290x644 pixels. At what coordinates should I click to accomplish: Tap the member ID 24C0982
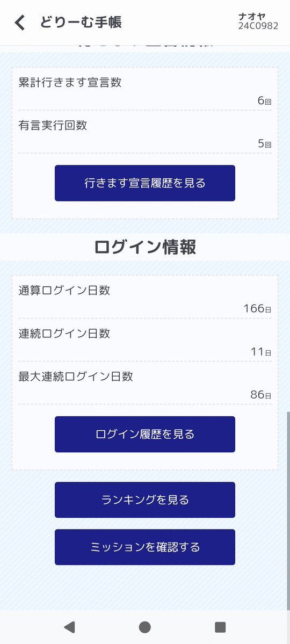coord(258,26)
